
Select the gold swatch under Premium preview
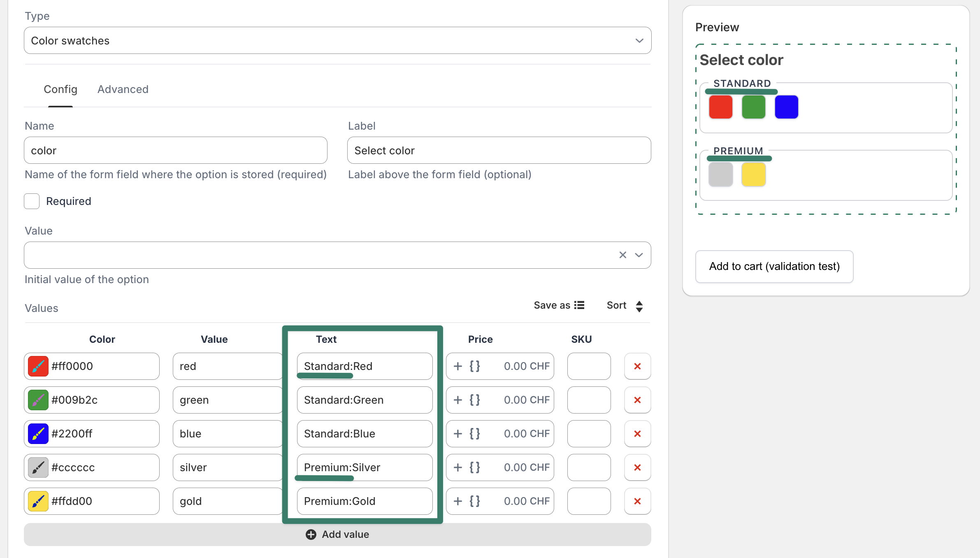[753, 174]
